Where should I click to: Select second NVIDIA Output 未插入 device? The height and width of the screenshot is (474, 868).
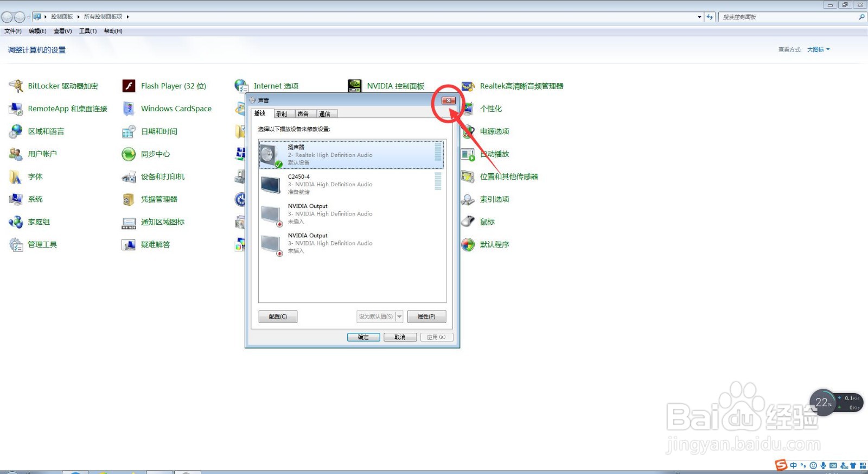[352, 243]
